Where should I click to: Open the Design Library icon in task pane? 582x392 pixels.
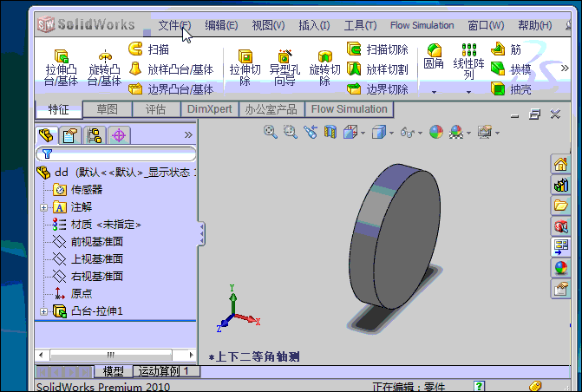pyautogui.click(x=560, y=185)
